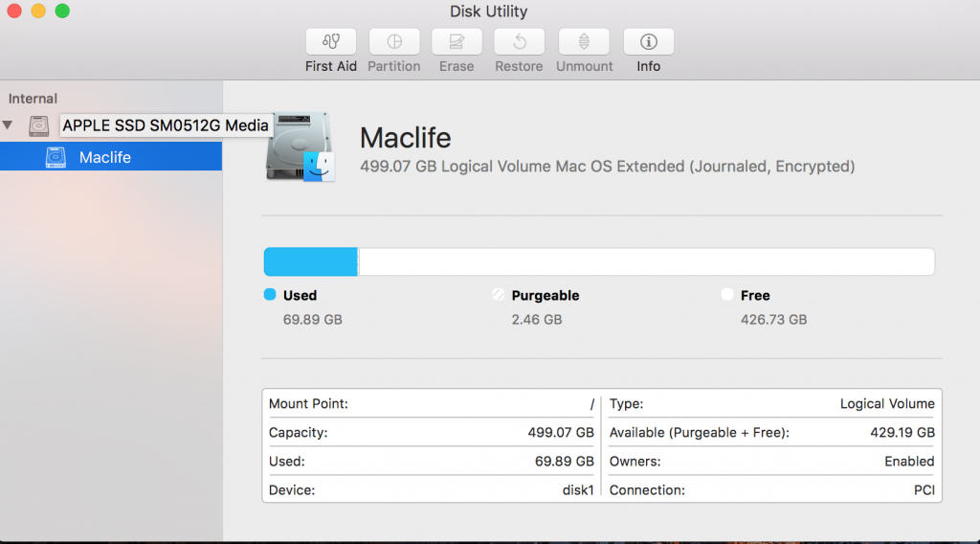Open the Partition tool

(393, 42)
